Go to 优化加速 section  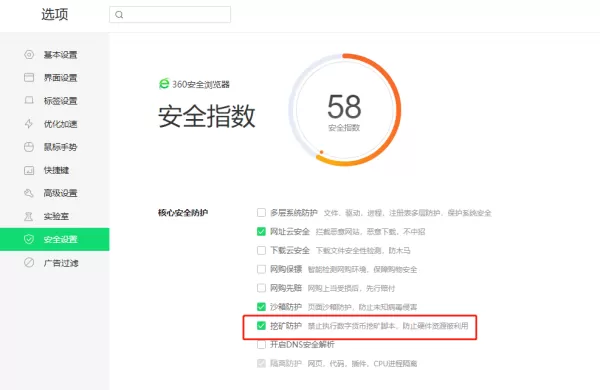tap(55, 124)
